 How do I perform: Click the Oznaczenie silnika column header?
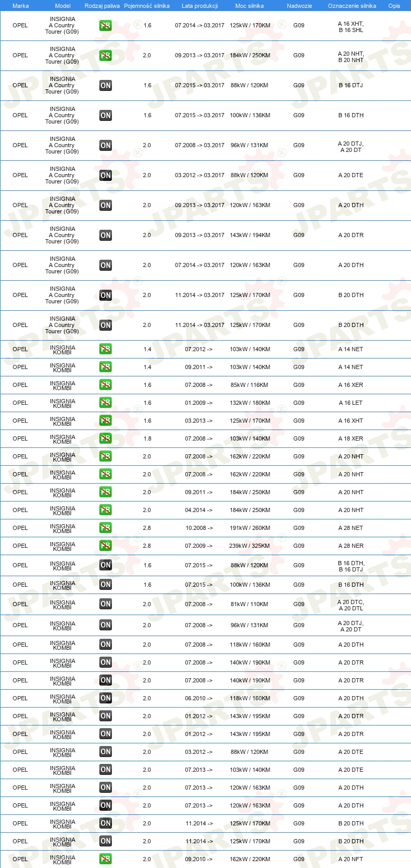352,6
